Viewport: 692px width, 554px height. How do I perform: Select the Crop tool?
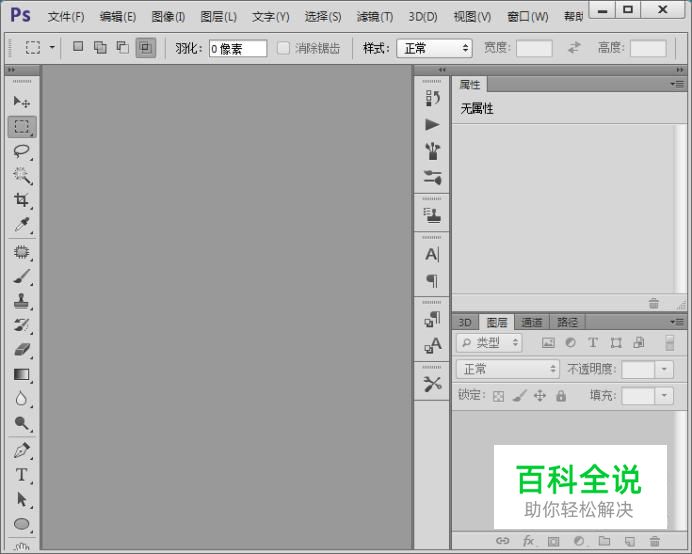coord(21,200)
